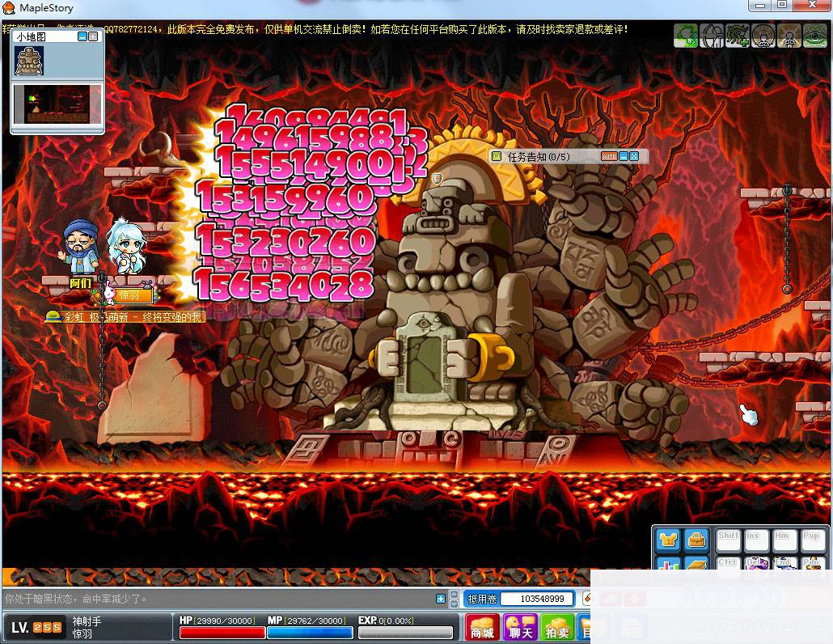Image resolution: width=833 pixels, height=644 pixels.
Task: Click the lightbulb quest marker above boss
Action: [437, 178]
